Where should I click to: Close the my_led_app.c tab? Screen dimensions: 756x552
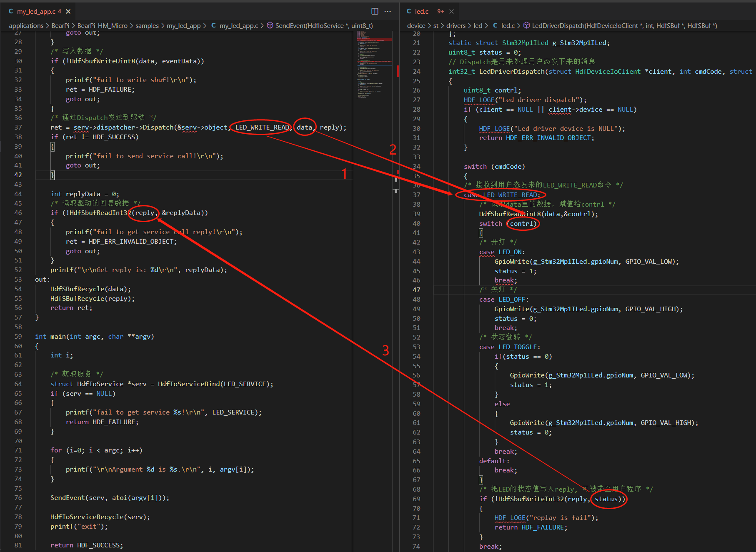click(68, 11)
